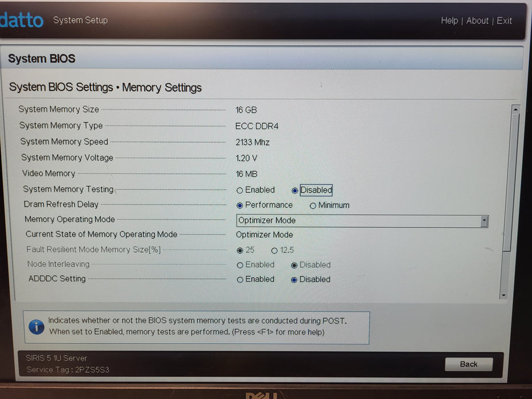Click the System Memory Speed label
Image resolution: width=532 pixels, height=399 pixels.
[64, 141]
